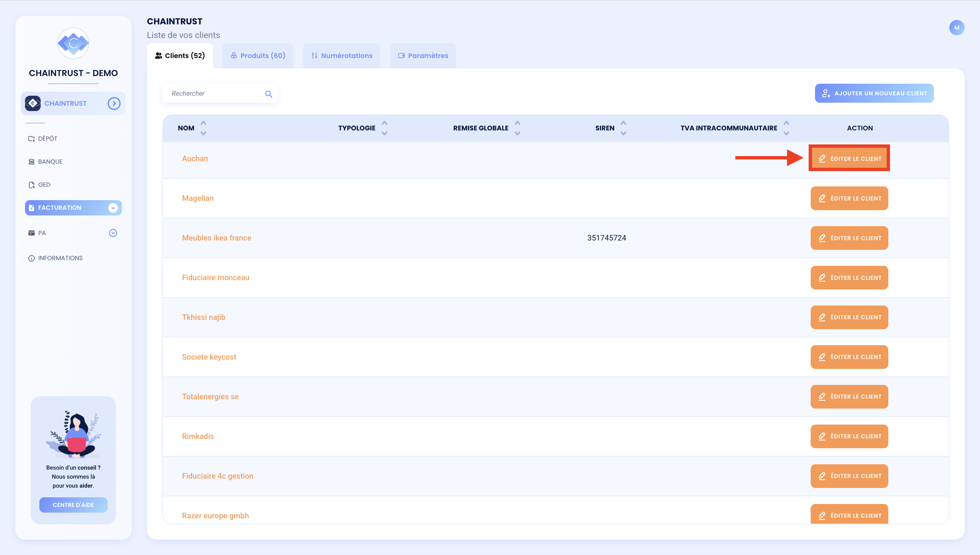Expand the PA menu chevron
Image resolution: width=980 pixels, height=555 pixels.
pyautogui.click(x=113, y=233)
